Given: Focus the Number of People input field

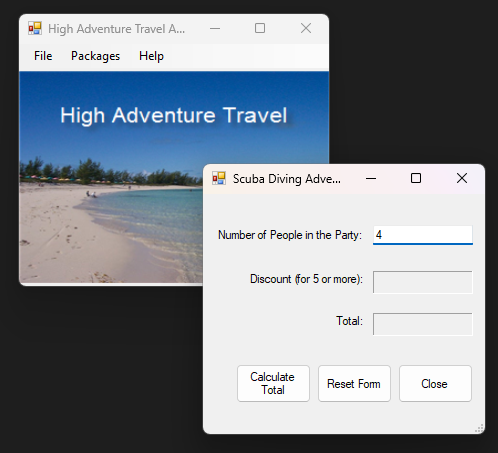Looking at the screenshot, I should [423, 235].
